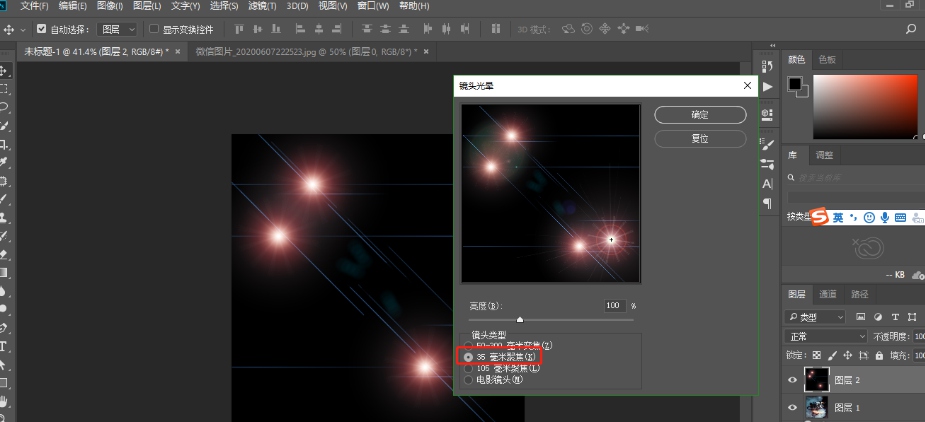Select the Eyedropper tool
This screenshot has height=422, width=925.
pyautogui.click(x=4, y=162)
